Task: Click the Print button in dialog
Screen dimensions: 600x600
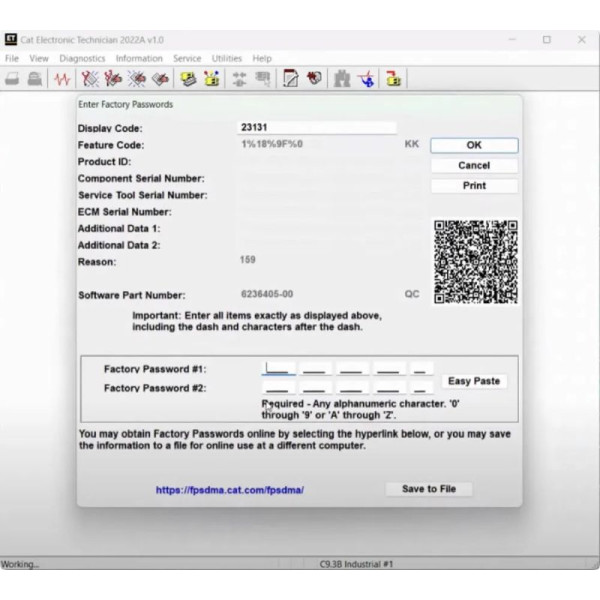Action: 474,186
